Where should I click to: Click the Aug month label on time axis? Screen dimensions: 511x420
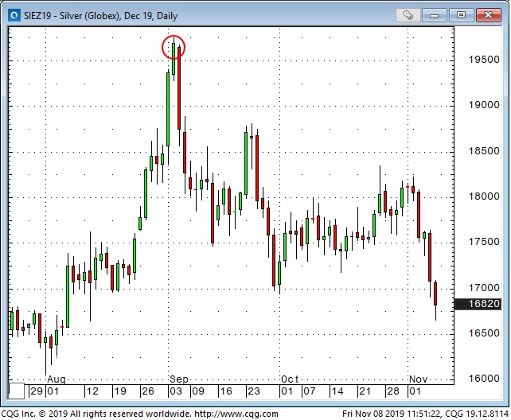click(57, 379)
